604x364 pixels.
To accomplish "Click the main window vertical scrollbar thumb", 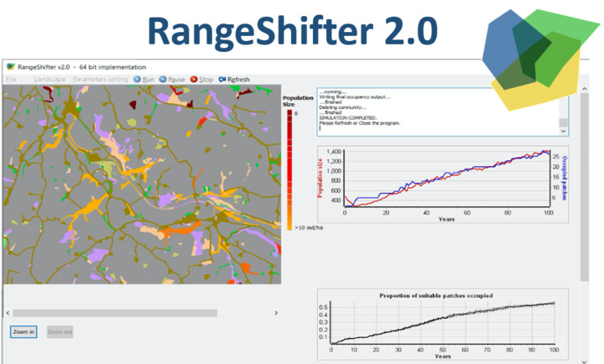I will click(585, 187).
